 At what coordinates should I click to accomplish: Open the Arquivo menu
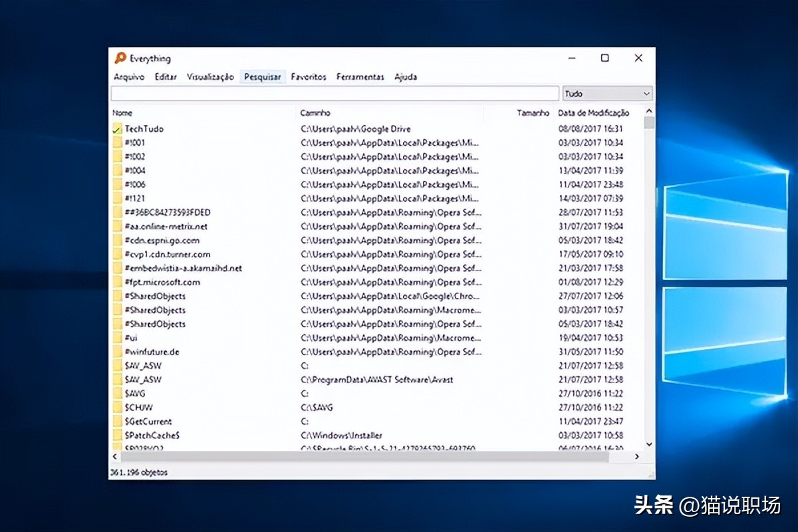tap(129, 77)
